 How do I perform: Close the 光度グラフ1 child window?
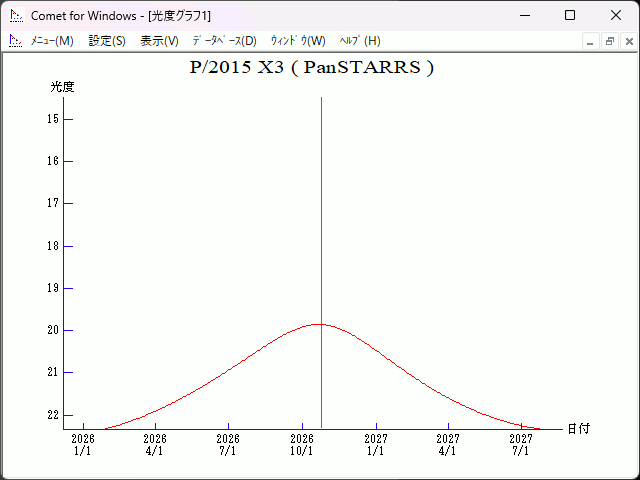point(628,41)
